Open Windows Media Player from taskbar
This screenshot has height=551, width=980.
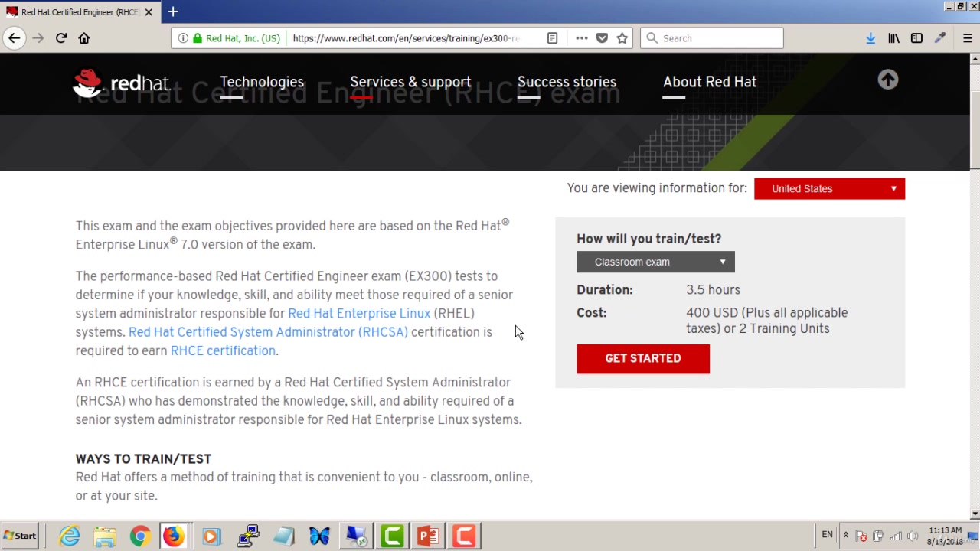coord(211,536)
